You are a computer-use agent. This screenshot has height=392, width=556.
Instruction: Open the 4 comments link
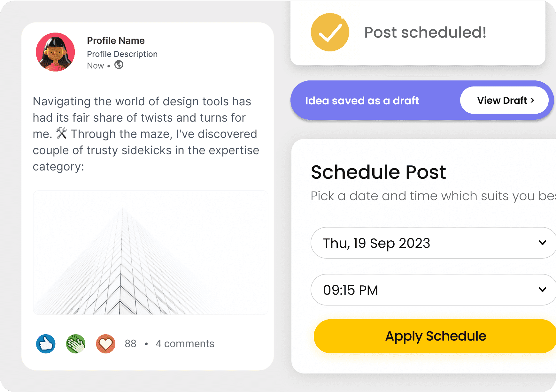(x=185, y=344)
